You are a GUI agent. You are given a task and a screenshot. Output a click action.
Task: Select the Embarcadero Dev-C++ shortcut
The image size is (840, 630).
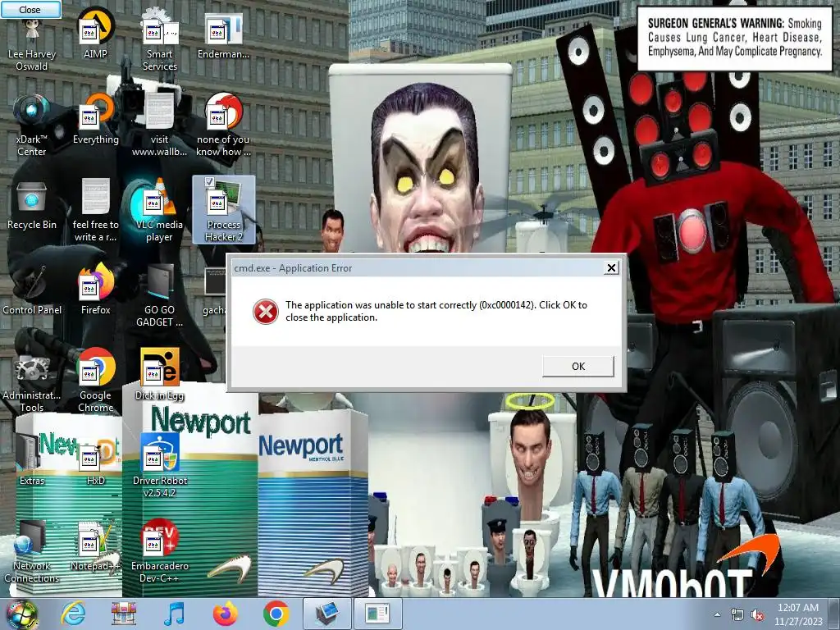coord(160,550)
